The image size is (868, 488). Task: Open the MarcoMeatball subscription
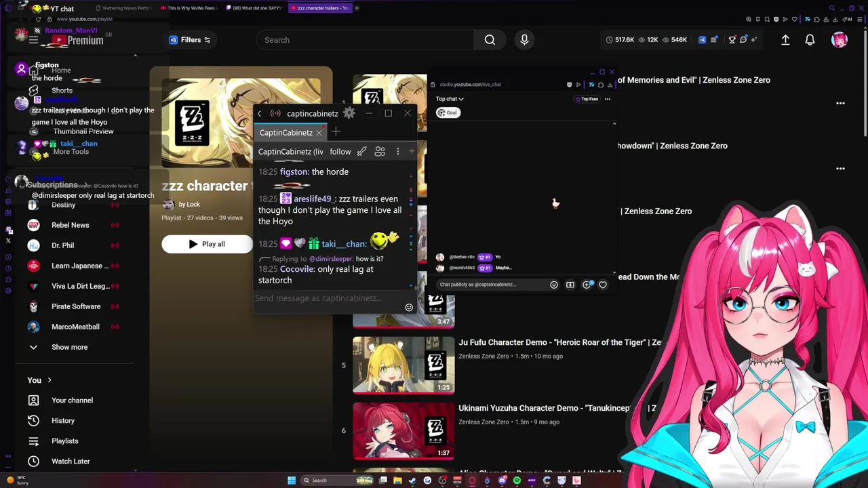point(75,327)
